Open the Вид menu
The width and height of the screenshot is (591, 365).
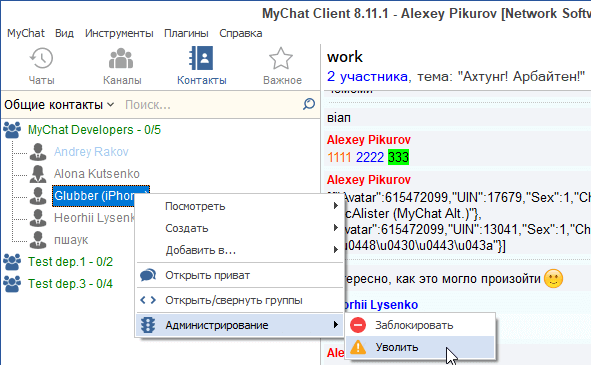click(x=64, y=33)
